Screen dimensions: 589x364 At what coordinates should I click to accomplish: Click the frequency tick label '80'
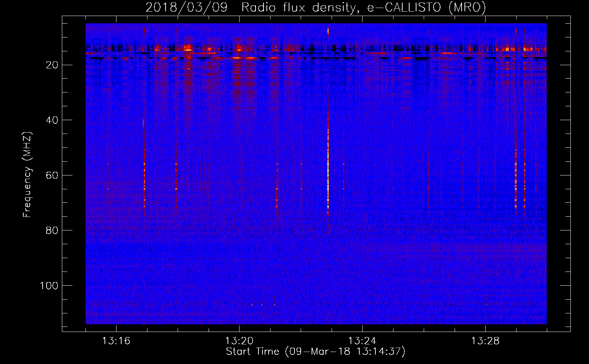[x=52, y=230]
